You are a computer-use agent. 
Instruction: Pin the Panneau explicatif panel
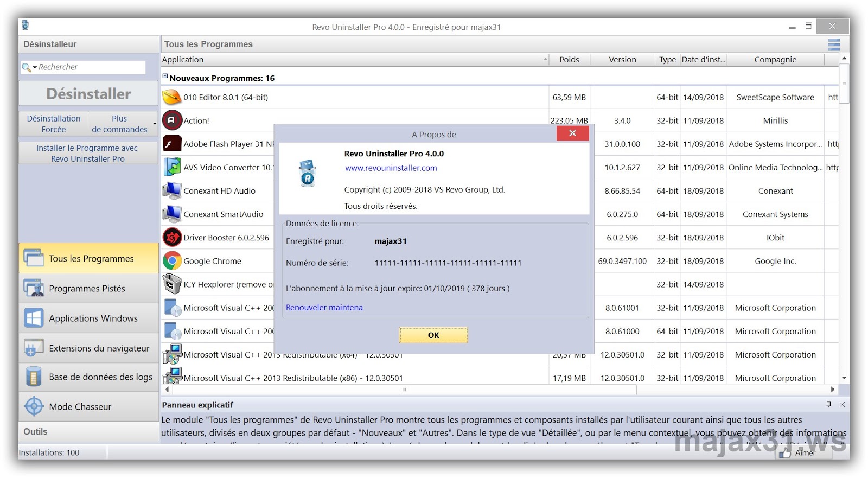point(828,404)
